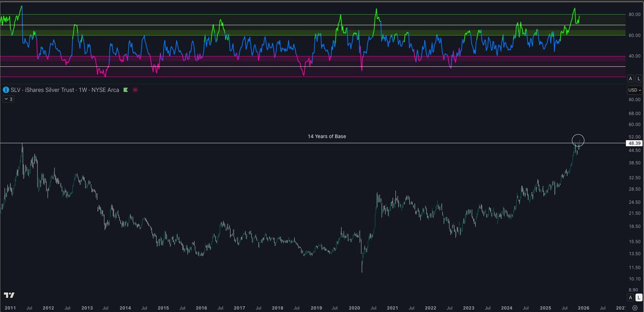This screenshot has height=312, width=644.
Task: Click the 40.00 value on indicator scale
Action: pos(634,56)
